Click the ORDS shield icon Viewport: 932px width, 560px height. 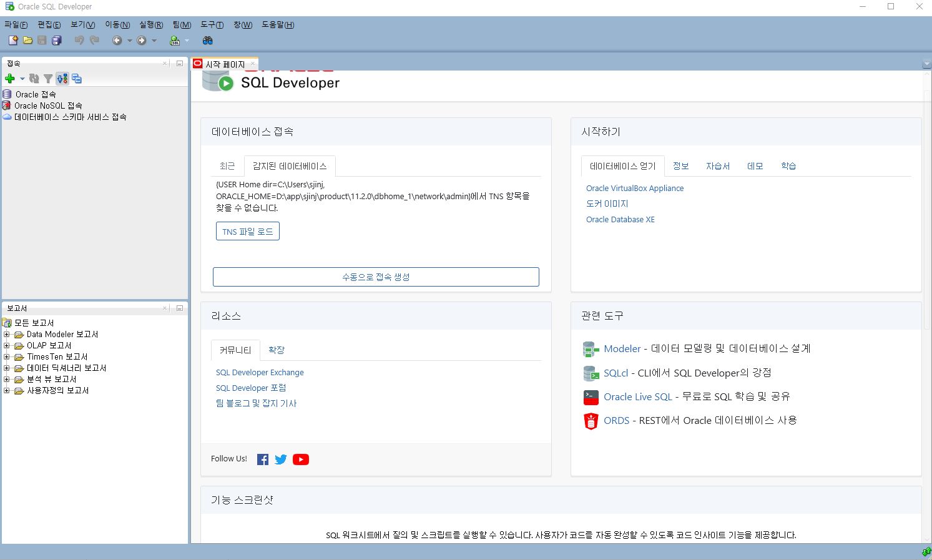[591, 421]
